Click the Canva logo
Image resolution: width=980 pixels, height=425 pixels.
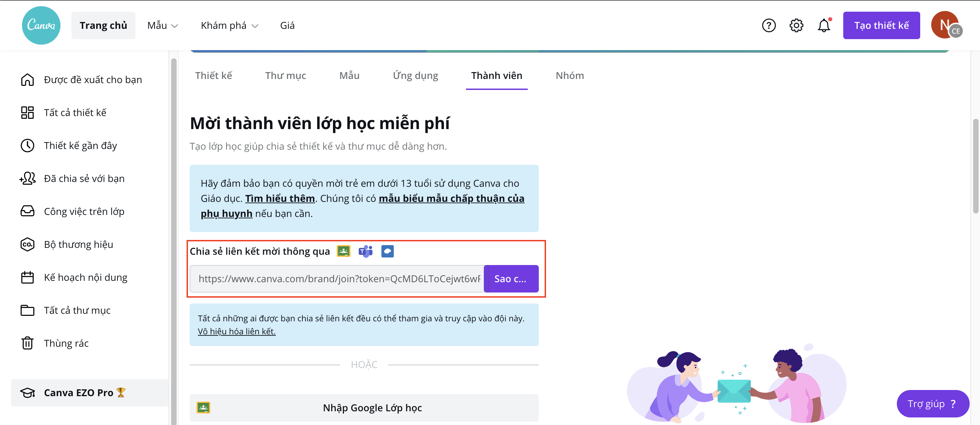(41, 25)
